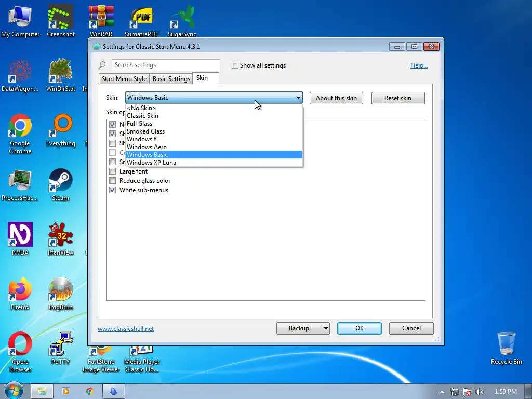The height and width of the screenshot is (399, 532).
Task: Select Smoked Glass skin
Action: [214, 131]
